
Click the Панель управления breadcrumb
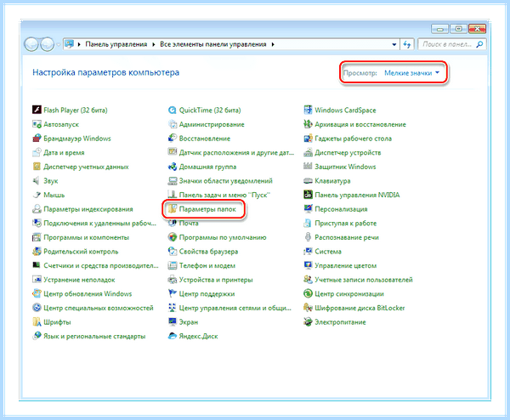click(116, 44)
